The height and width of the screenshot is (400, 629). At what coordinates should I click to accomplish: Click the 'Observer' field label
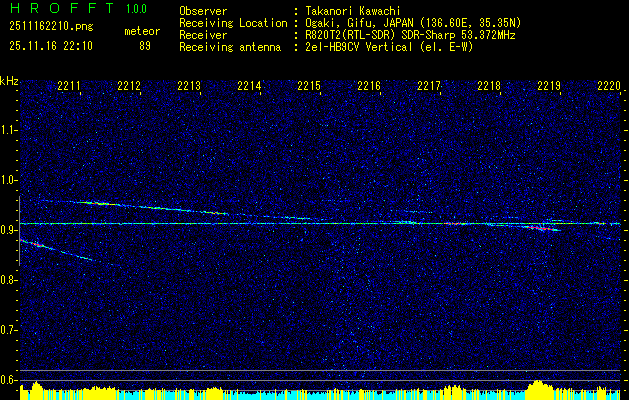coord(203,11)
